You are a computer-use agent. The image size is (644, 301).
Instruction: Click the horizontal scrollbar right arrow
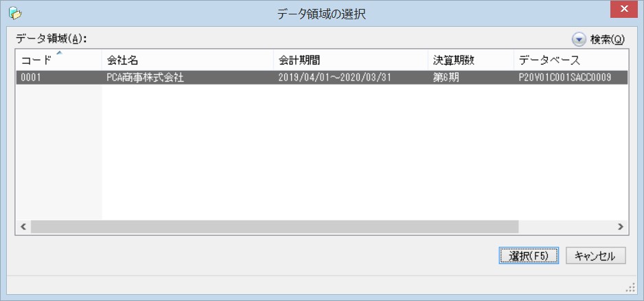(x=621, y=227)
